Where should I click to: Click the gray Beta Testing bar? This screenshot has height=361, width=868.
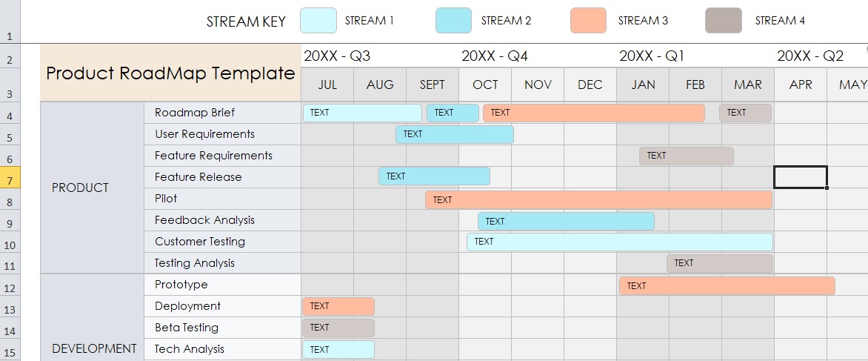338,328
